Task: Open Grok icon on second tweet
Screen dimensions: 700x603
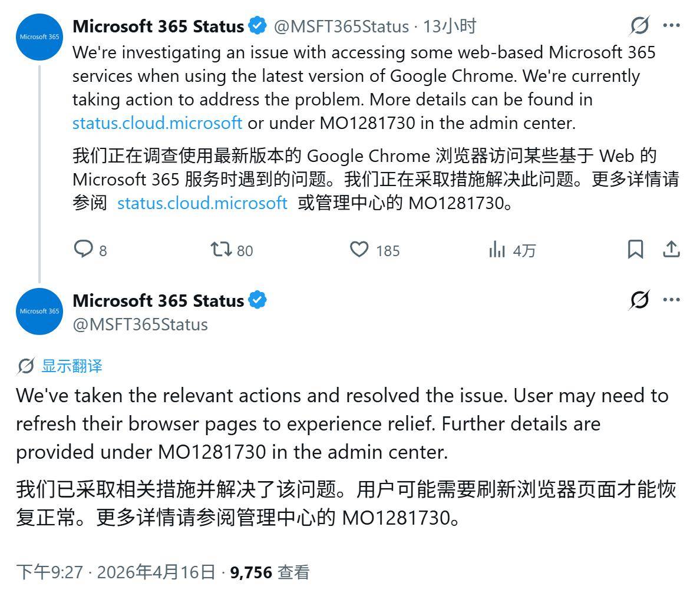Action: pos(639,300)
